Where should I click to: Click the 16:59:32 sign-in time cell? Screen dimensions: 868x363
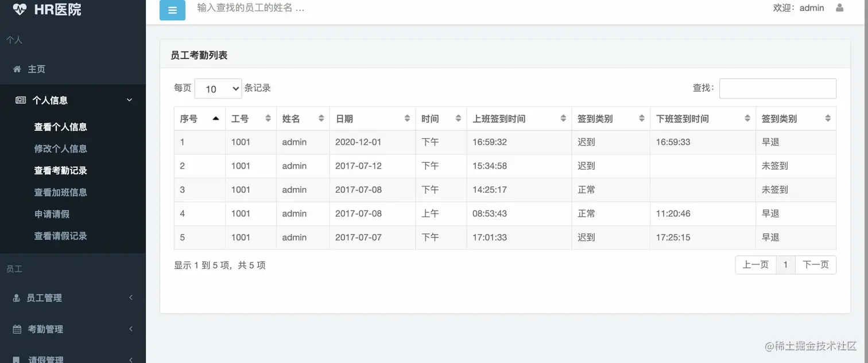click(x=519, y=142)
